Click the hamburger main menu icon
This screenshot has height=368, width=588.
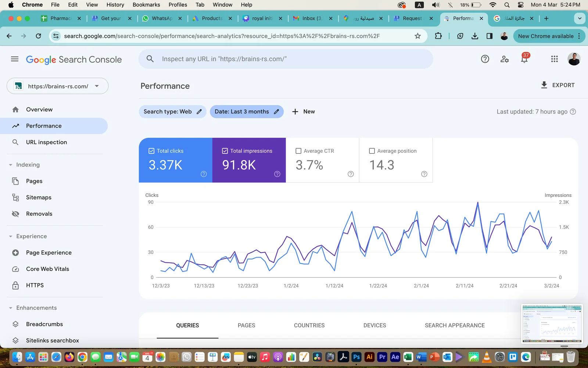pos(15,59)
